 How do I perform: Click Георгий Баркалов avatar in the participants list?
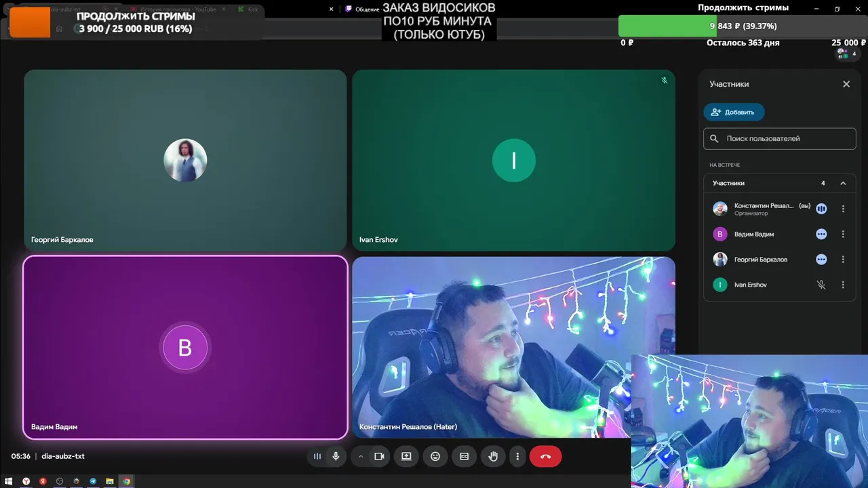point(720,260)
